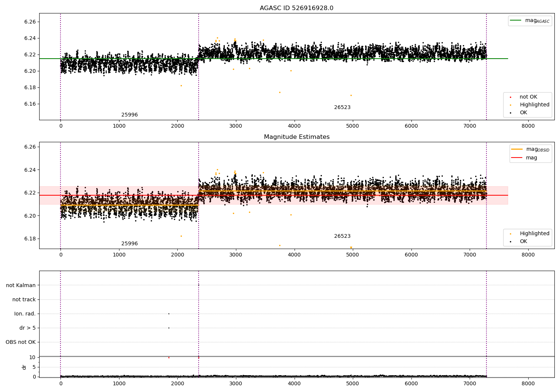Click the obsid label "25996" in the top plot
The height and width of the screenshot is (392, 560).
pyautogui.click(x=130, y=115)
